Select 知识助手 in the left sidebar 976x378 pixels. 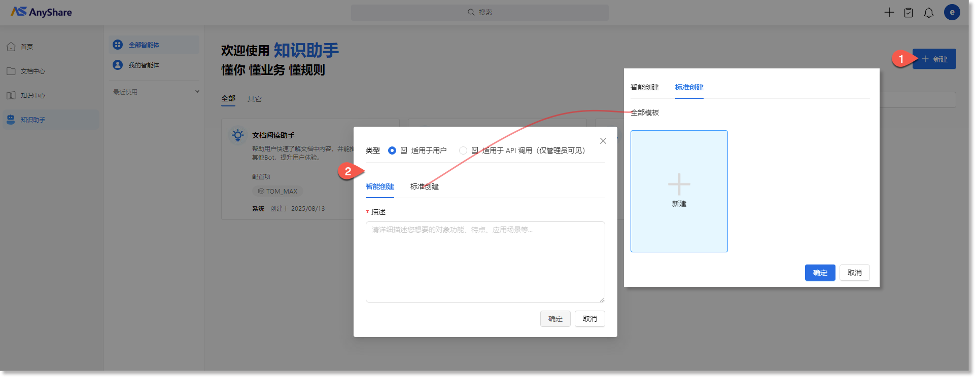[50, 120]
